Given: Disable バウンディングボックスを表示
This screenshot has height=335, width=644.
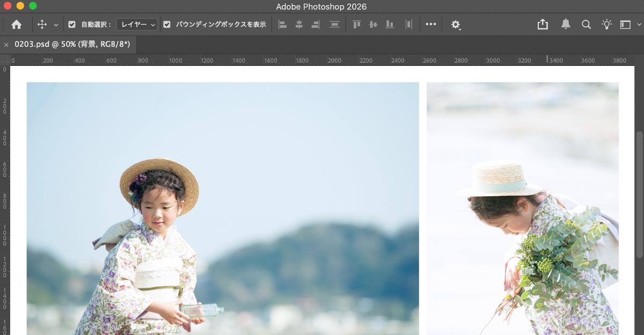Looking at the screenshot, I should pos(167,24).
